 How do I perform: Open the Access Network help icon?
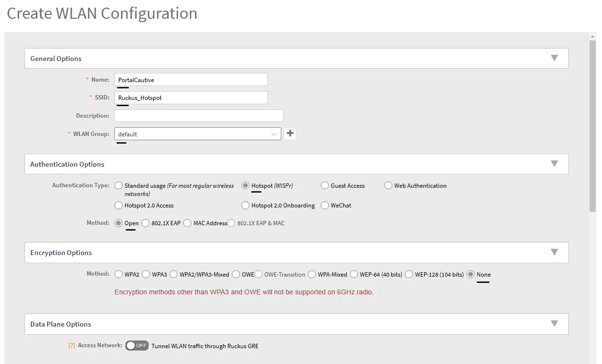click(x=72, y=345)
